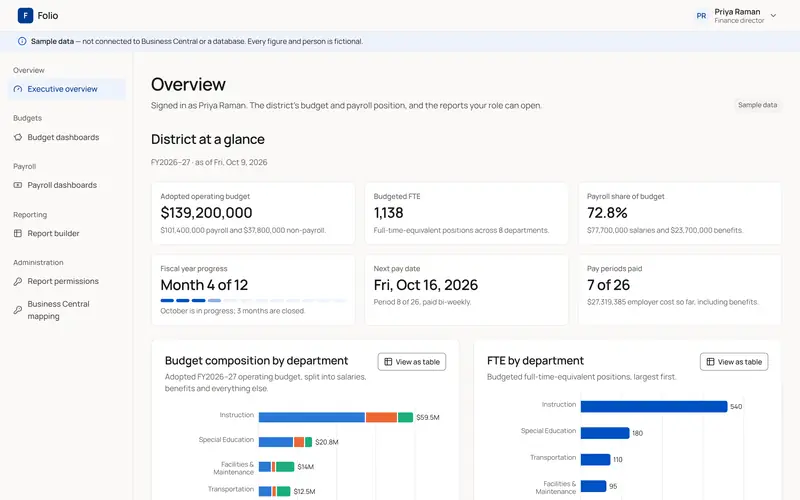This screenshot has height=500, width=800.
Task: Open Executive overview in the sidebar
Action: [x=67, y=89]
